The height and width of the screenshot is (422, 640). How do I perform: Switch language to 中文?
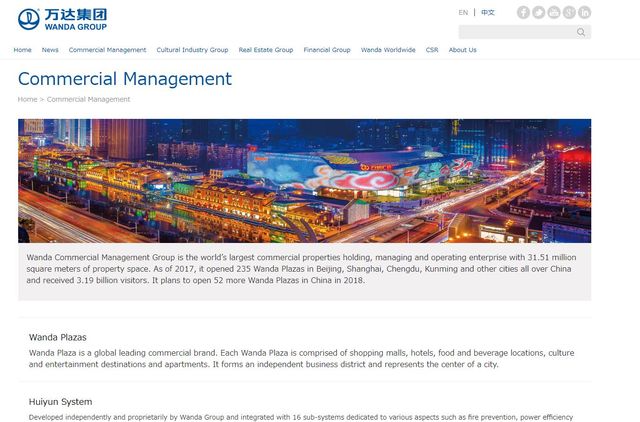(488, 13)
